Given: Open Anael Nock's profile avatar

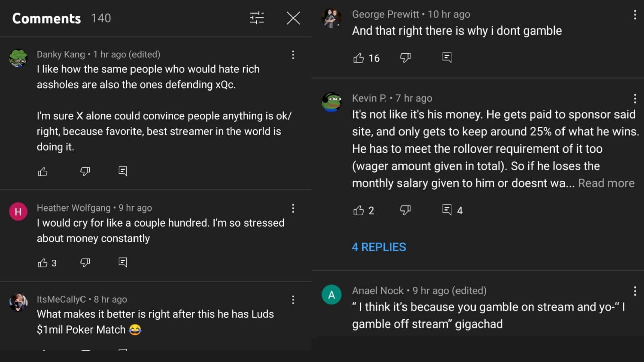Looking at the screenshot, I should (x=331, y=295).
